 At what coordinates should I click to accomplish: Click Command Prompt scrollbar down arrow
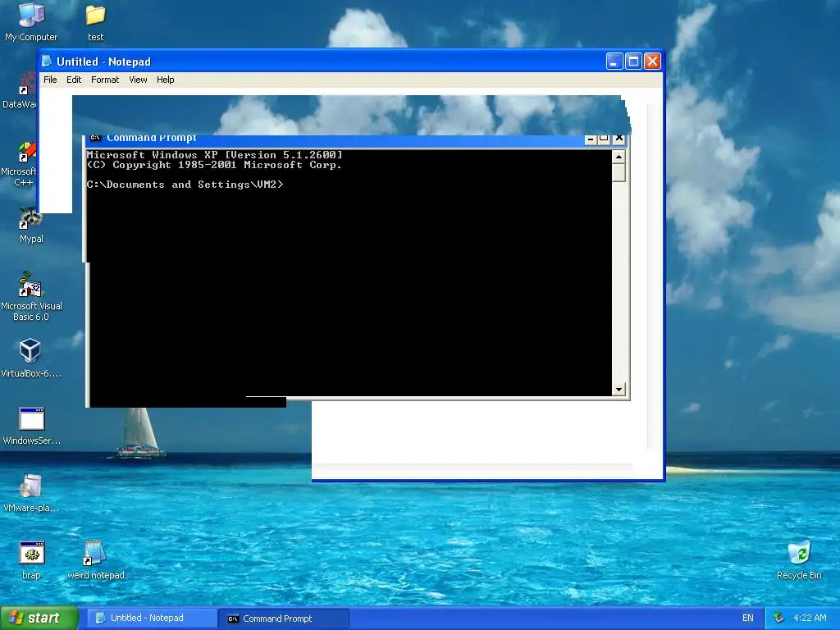(619, 390)
